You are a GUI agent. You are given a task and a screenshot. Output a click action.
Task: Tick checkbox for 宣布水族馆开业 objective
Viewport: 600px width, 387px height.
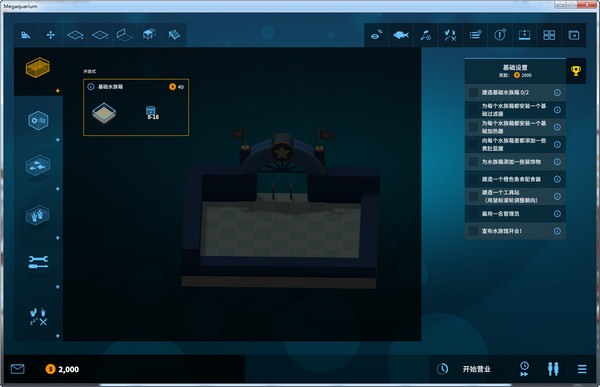[473, 231]
